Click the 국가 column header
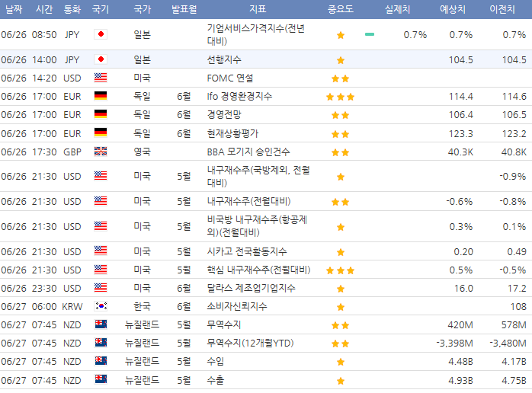532x393 pixels. point(143,9)
